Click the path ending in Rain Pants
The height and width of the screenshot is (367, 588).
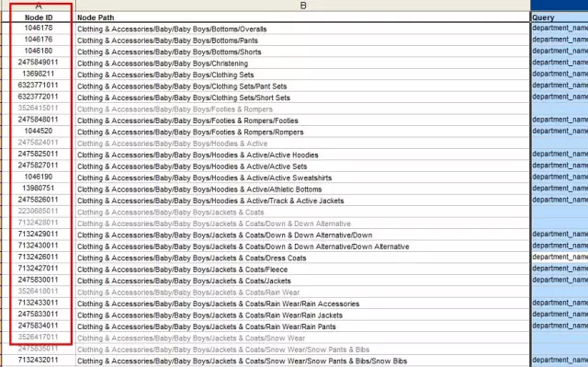click(x=206, y=327)
